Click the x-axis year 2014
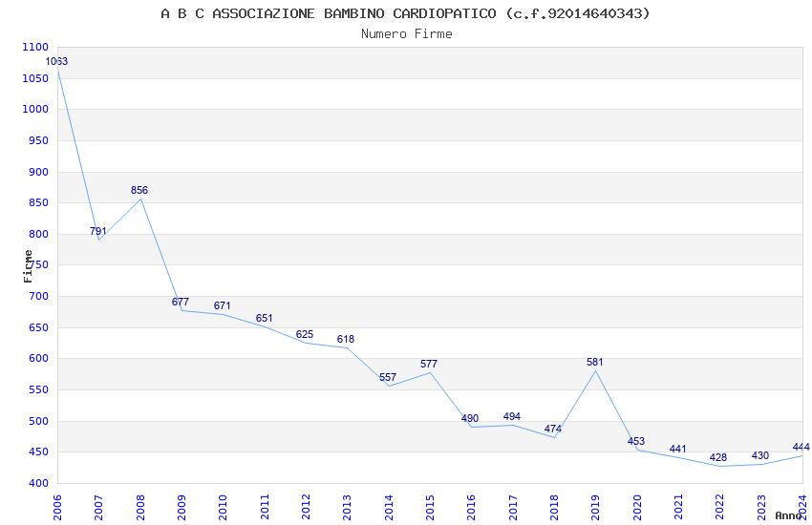Screen dimensions: 812x525 389,507
